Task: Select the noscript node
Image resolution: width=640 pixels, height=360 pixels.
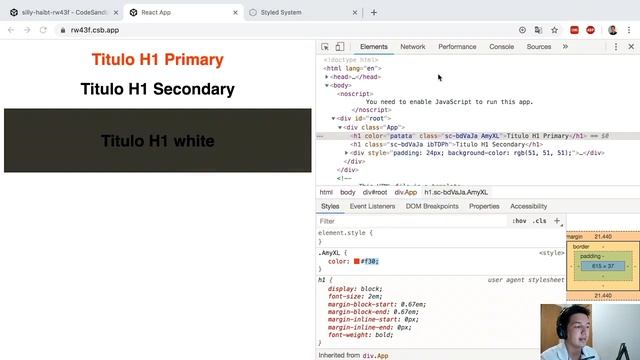Action: coord(355,93)
